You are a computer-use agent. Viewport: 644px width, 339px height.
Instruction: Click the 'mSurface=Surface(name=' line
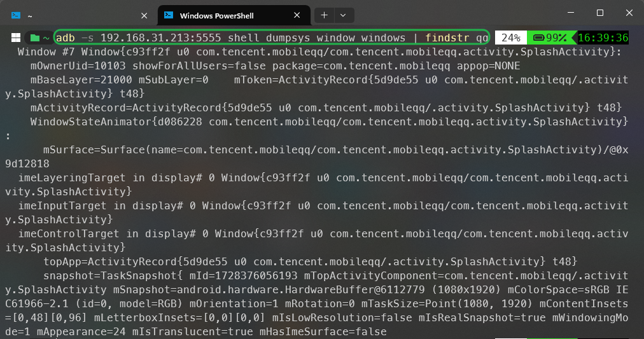click(336, 149)
